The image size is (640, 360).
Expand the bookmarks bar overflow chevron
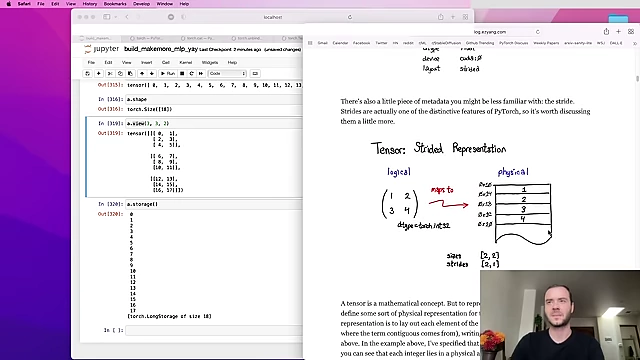[x=635, y=43]
